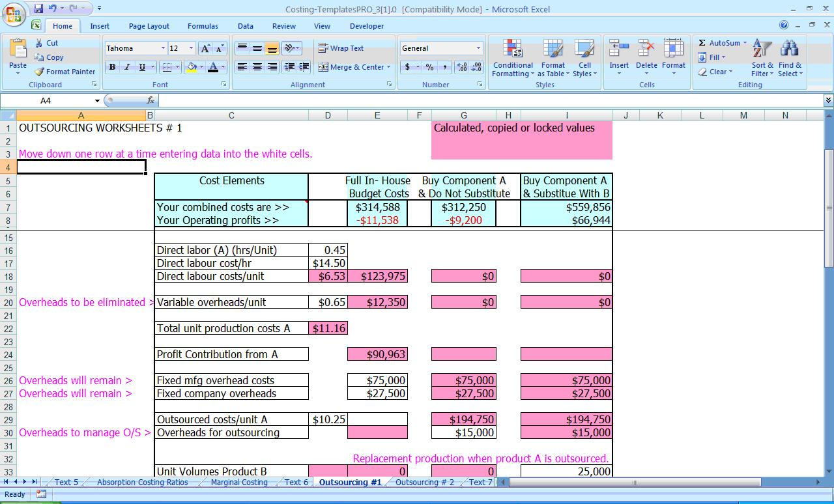Toggle Italic formatting
The height and width of the screenshot is (504, 834).
(x=127, y=67)
